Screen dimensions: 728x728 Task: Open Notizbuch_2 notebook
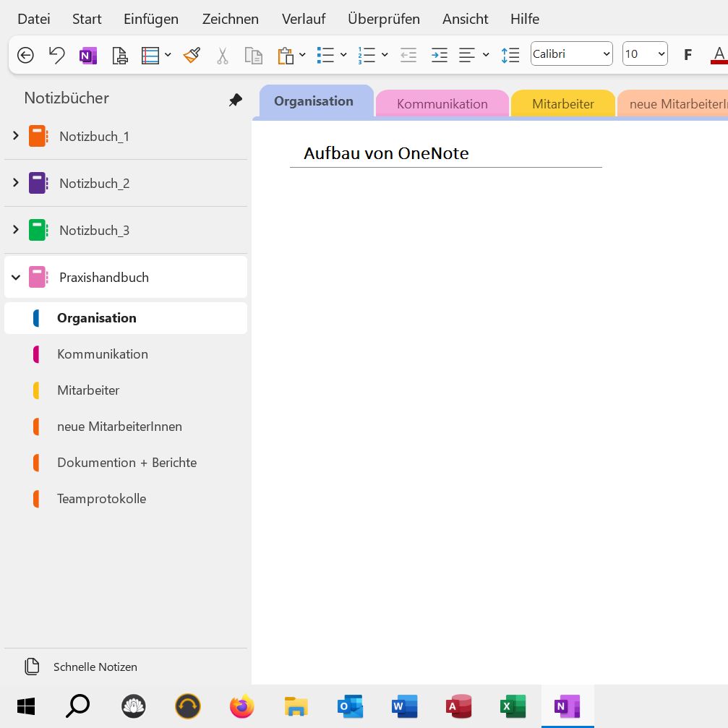(x=125, y=184)
